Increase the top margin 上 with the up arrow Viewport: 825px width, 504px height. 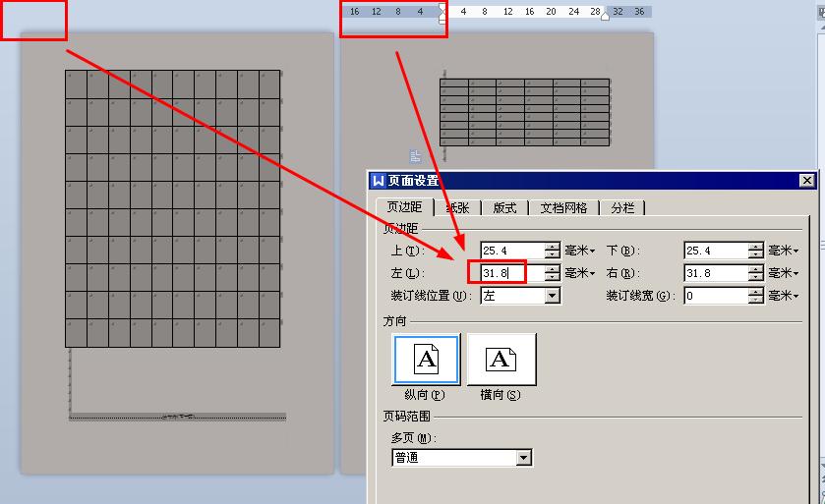(x=552, y=247)
